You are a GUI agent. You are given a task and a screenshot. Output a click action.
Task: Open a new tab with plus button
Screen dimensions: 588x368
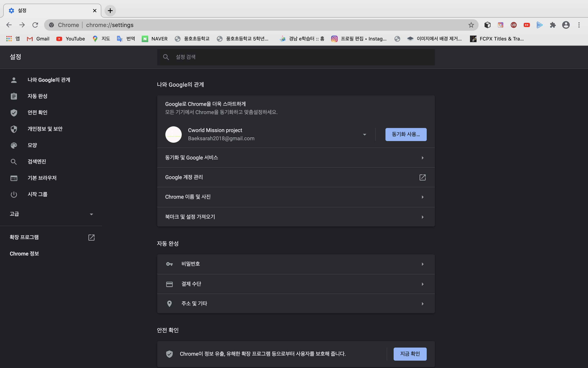[110, 10]
